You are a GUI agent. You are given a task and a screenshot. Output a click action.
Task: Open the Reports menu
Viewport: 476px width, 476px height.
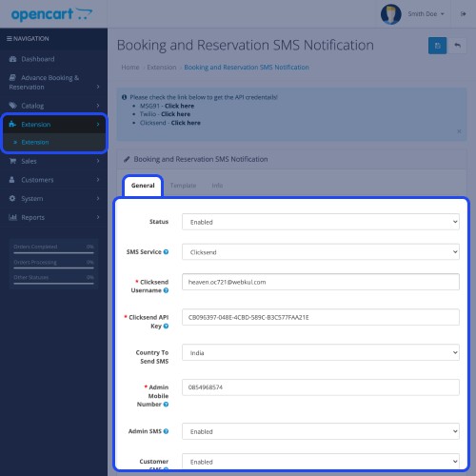[53, 217]
